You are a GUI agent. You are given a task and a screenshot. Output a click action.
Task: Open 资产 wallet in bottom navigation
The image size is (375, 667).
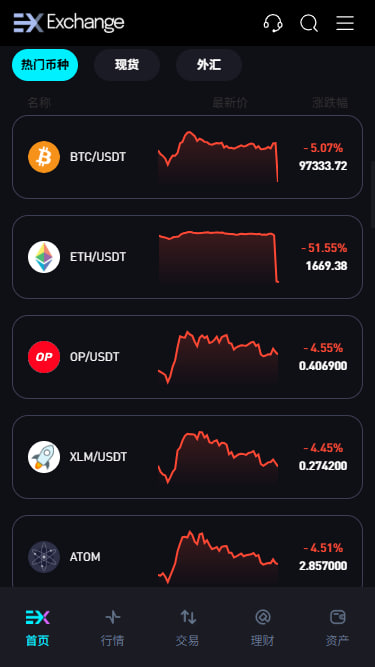(x=337, y=628)
